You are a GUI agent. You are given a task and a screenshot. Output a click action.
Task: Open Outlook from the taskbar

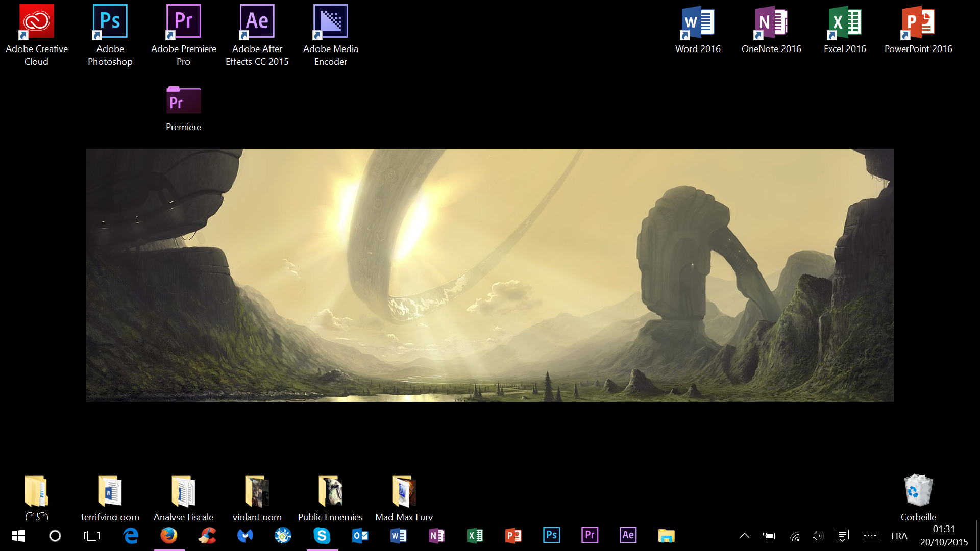tap(360, 536)
